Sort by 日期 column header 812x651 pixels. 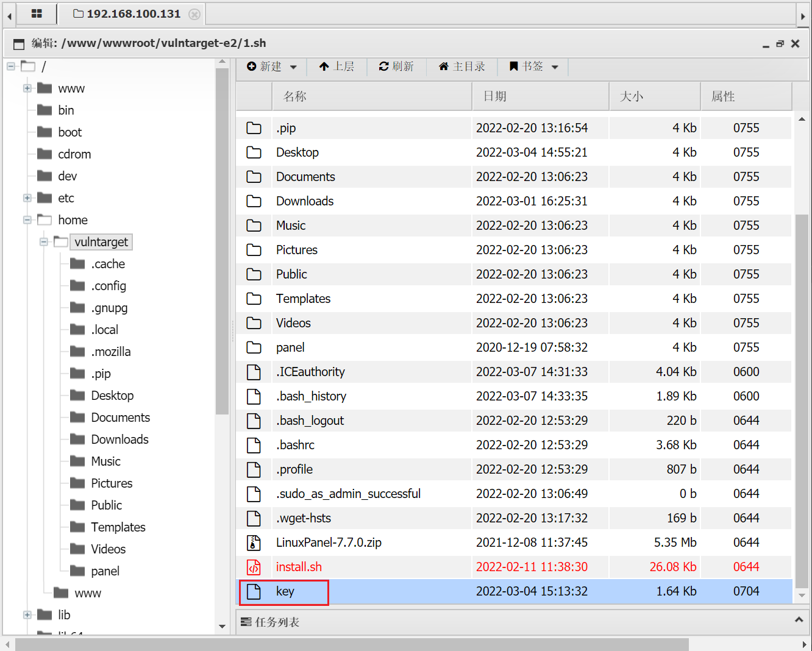541,96
